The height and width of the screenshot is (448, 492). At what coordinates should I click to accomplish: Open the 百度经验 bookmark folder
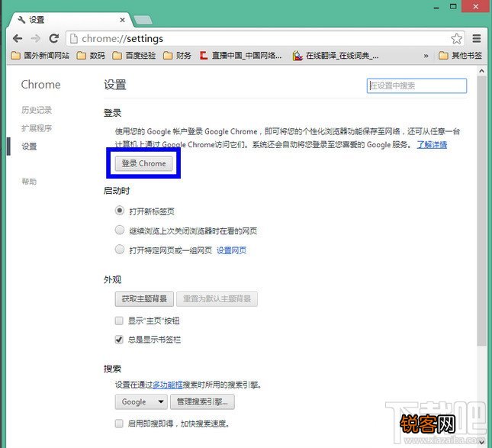[x=134, y=56]
